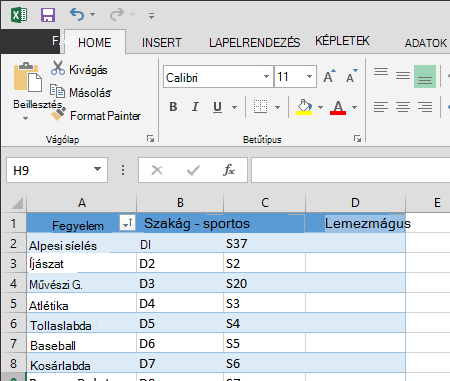Screen dimensions: 450x381
Task: Open the undo history dropdown arrow
Action: click(x=93, y=15)
